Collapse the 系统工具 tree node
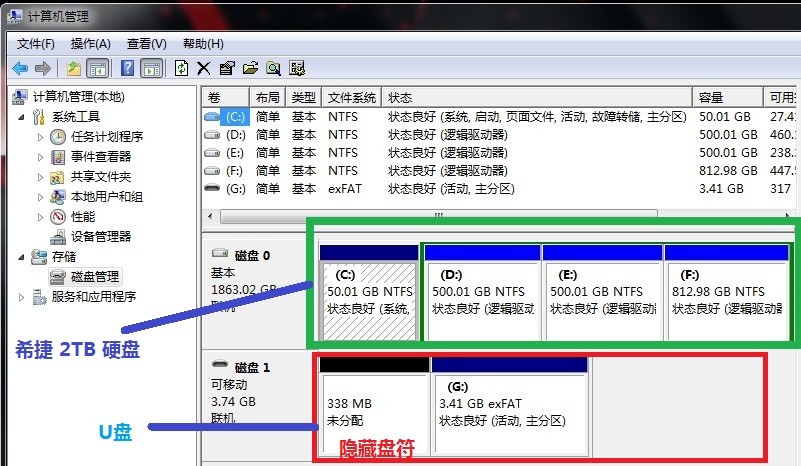Screen dimensions: 801x466 [21, 118]
